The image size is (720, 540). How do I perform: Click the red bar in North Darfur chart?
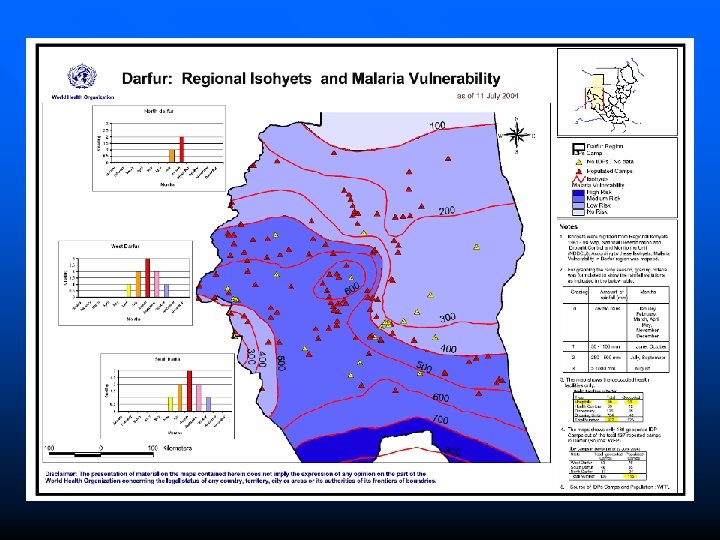click(x=181, y=149)
